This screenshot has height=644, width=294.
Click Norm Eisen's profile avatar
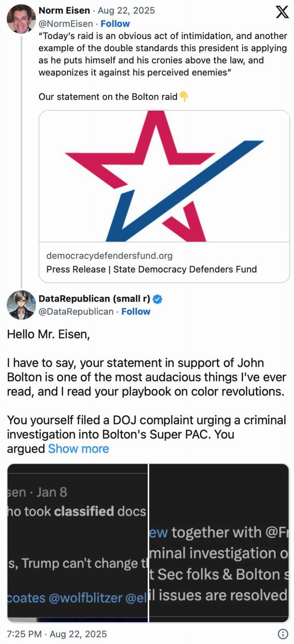[x=21, y=19]
